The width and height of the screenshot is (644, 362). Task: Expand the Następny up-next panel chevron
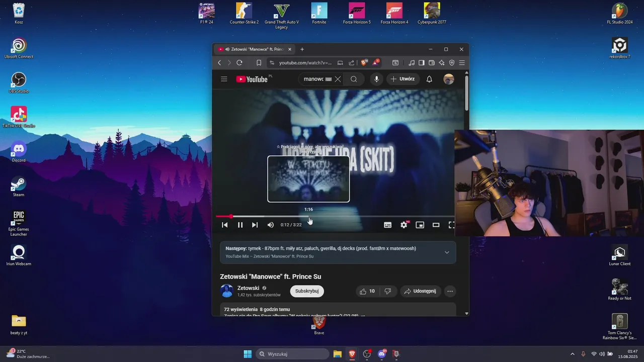[447, 252]
